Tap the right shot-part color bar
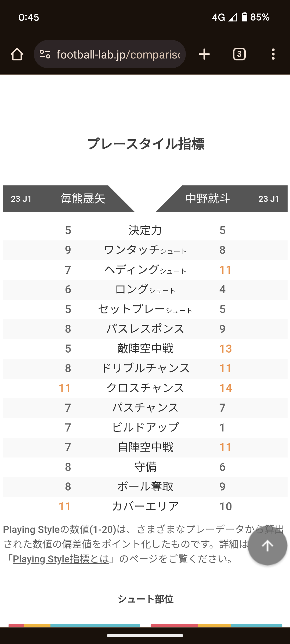The width and height of the screenshot is (290, 644). click(x=216, y=625)
